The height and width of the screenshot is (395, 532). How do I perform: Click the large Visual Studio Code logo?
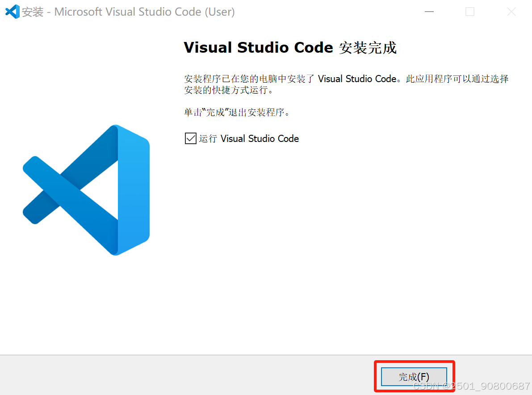[x=86, y=190]
